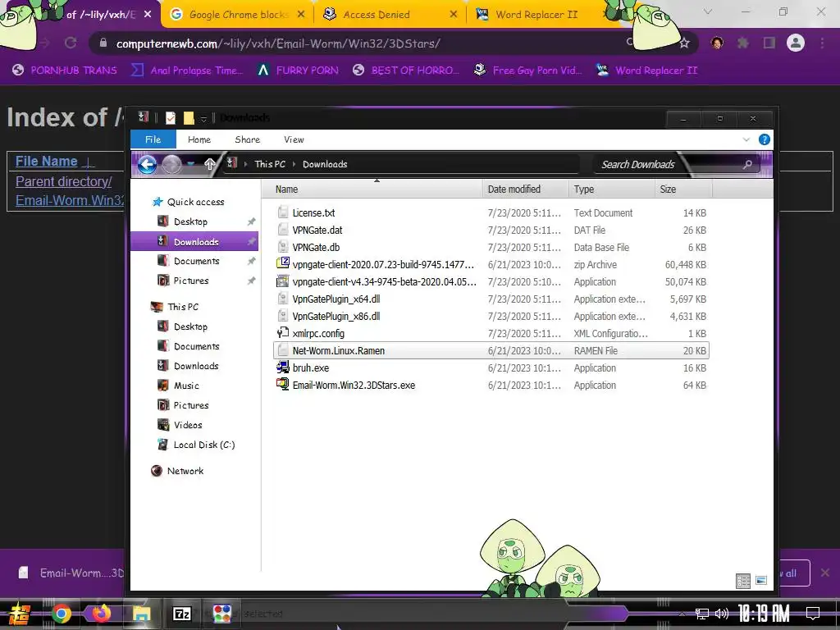This screenshot has width=840, height=630.
Task: Open Chrome three-dot menu
Action: coord(822,43)
